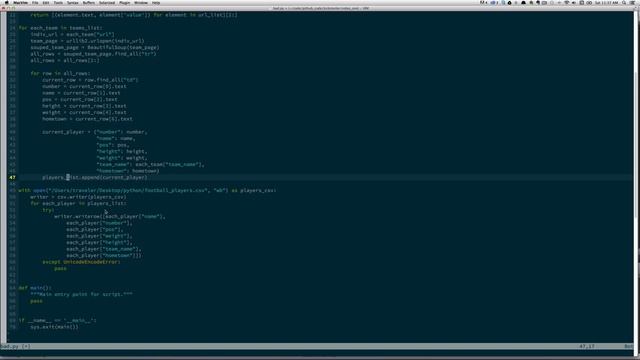Click the 'hometown = current_row' line
Screen dimensions: 640x360
pyautogui.click(x=87, y=119)
